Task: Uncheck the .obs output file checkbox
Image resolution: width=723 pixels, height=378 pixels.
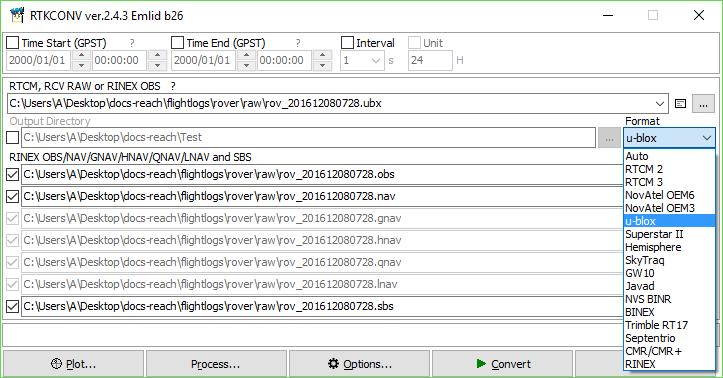Action: point(12,174)
